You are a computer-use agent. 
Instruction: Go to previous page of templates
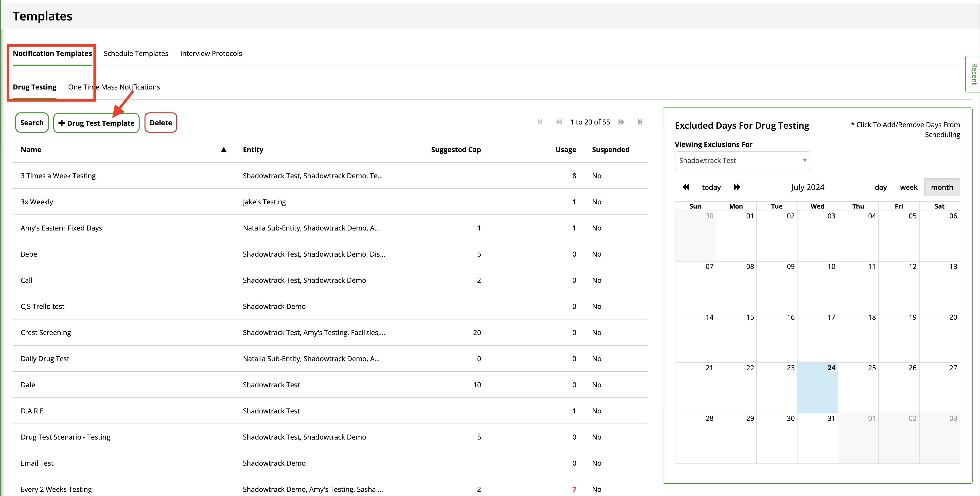coord(559,122)
